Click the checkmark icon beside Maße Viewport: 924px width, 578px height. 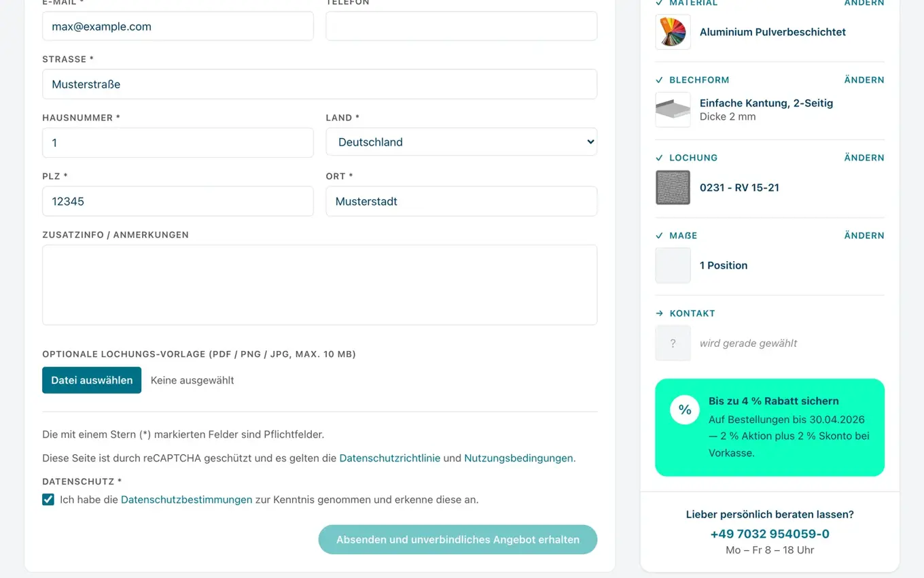(x=659, y=236)
